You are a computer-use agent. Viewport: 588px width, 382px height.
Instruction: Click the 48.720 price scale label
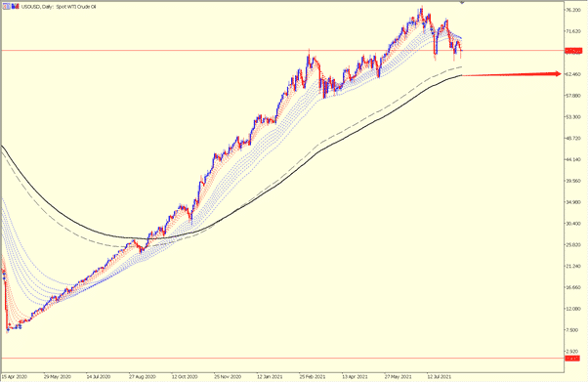click(x=573, y=139)
